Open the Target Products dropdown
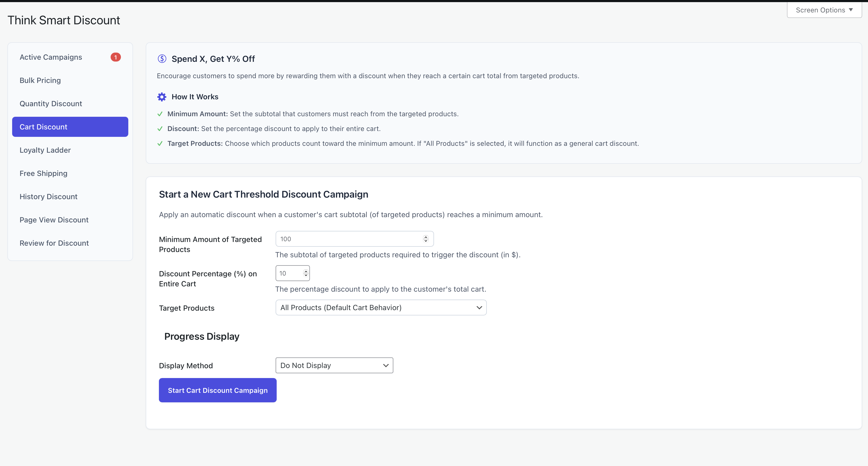 tap(381, 307)
